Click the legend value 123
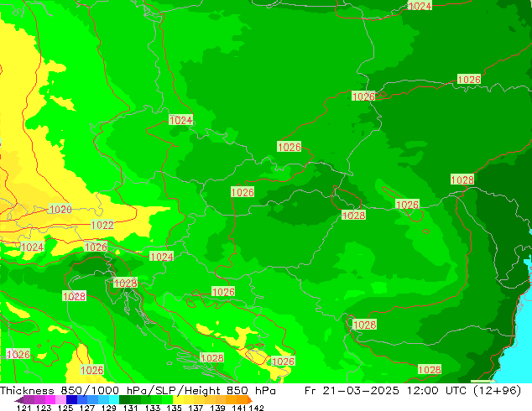 44,408
